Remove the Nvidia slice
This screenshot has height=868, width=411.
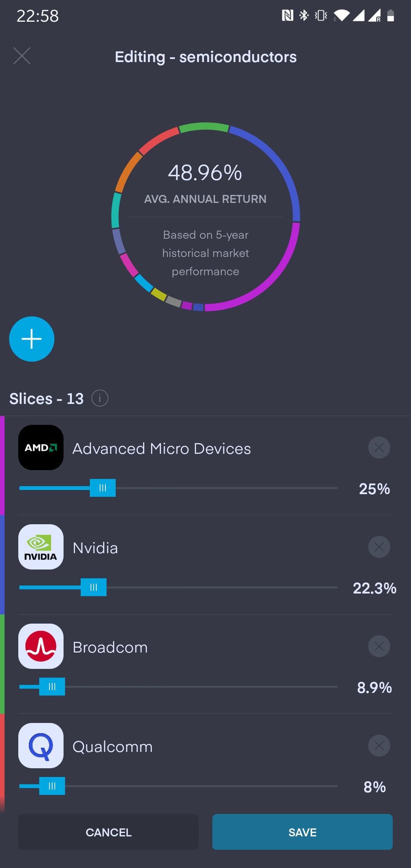click(x=379, y=547)
